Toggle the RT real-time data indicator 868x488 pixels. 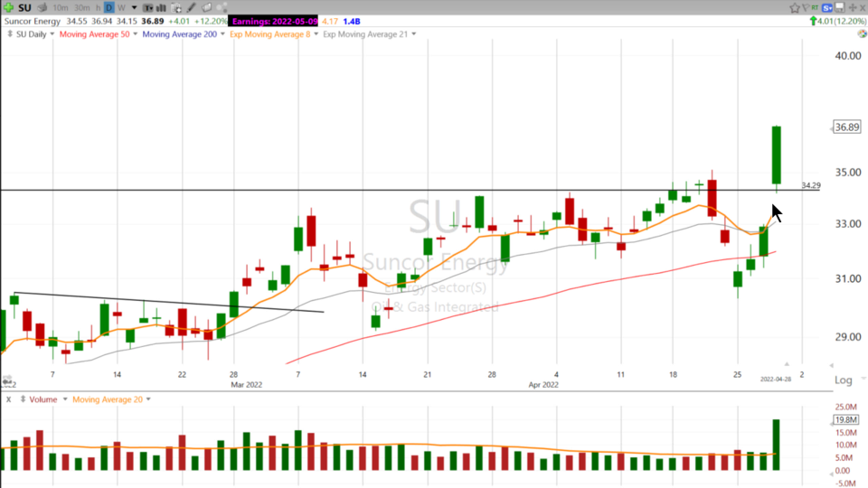(815, 8)
